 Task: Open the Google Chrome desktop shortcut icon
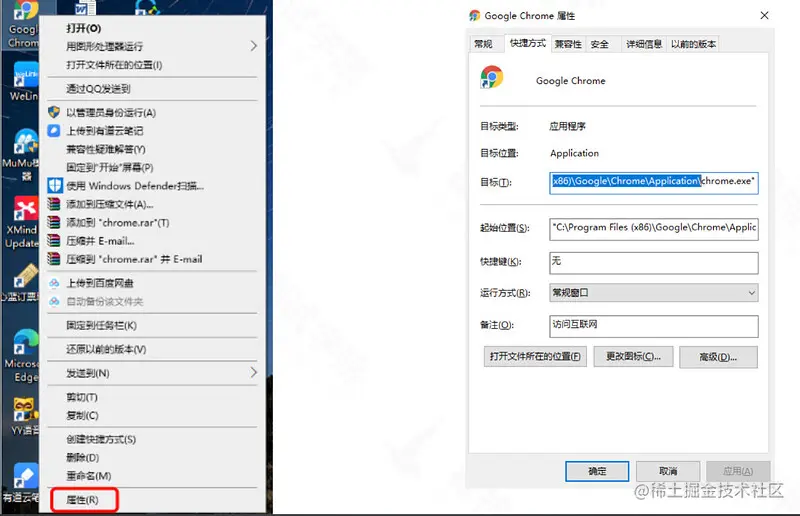point(24,11)
